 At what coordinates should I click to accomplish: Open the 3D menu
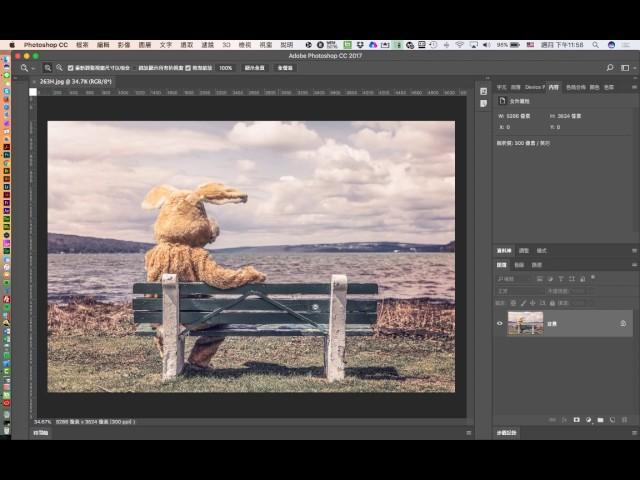227,45
